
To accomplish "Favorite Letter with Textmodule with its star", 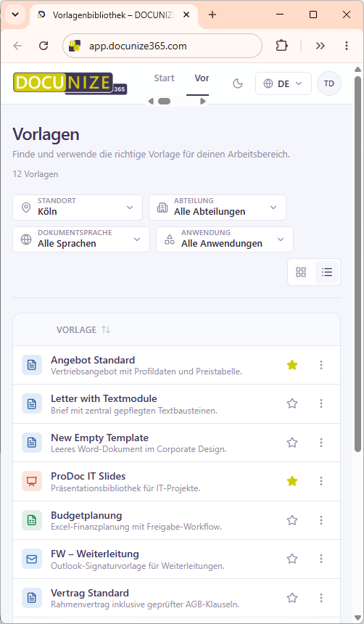I will (292, 403).
